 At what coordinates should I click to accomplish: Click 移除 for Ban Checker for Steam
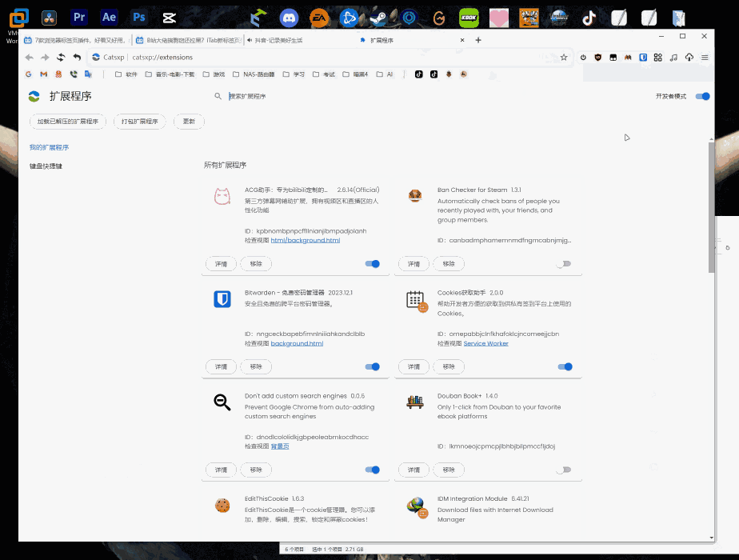[x=449, y=264]
